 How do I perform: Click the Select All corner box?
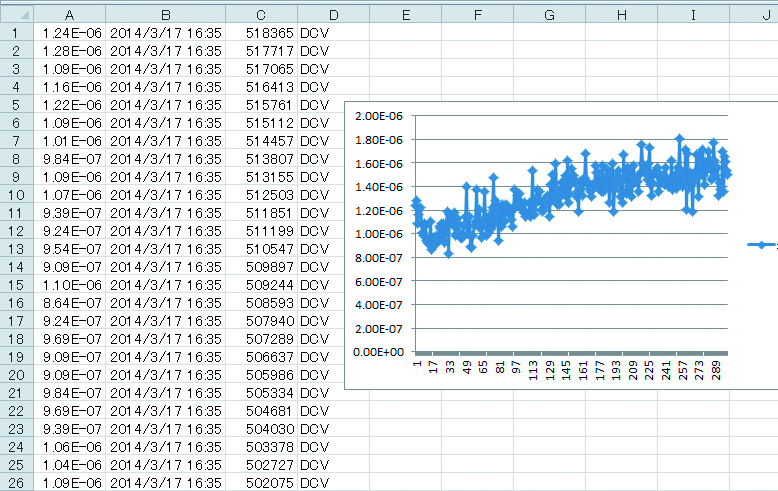[16, 14]
